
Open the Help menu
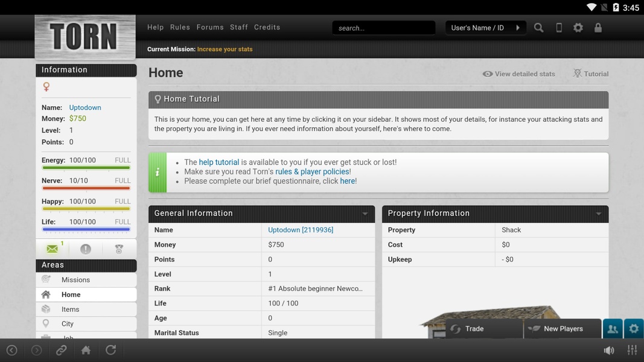point(155,27)
